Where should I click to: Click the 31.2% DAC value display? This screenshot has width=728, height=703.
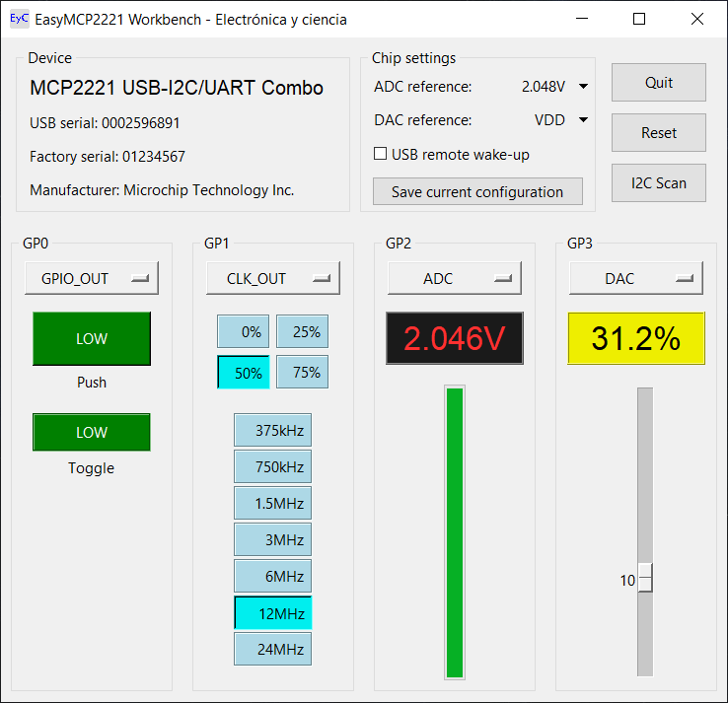point(636,338)
